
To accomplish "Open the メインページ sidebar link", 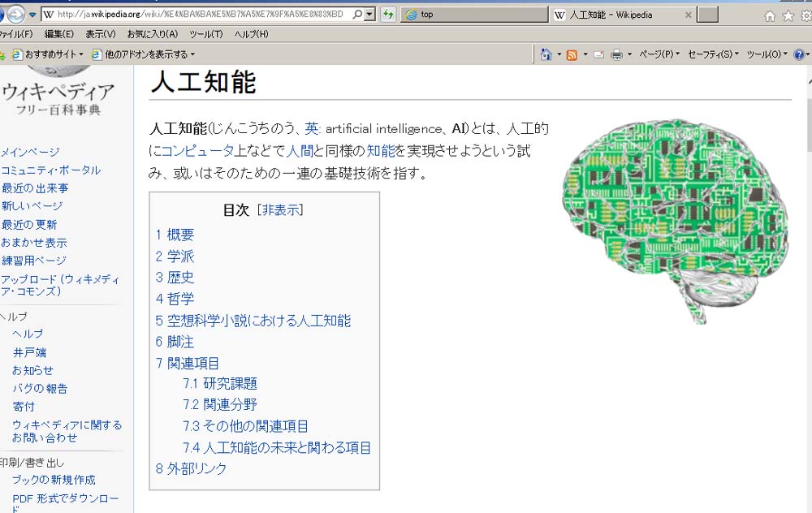I will [x=30, y=152].
